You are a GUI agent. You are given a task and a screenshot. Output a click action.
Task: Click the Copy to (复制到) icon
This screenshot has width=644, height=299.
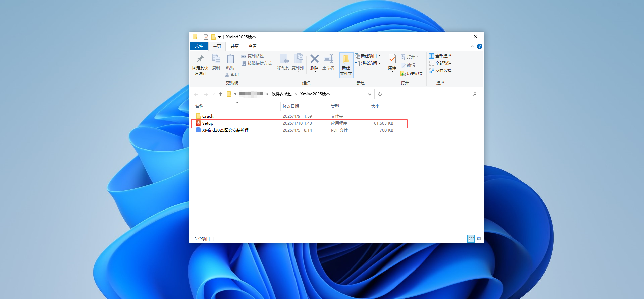[x=298, y=59]
